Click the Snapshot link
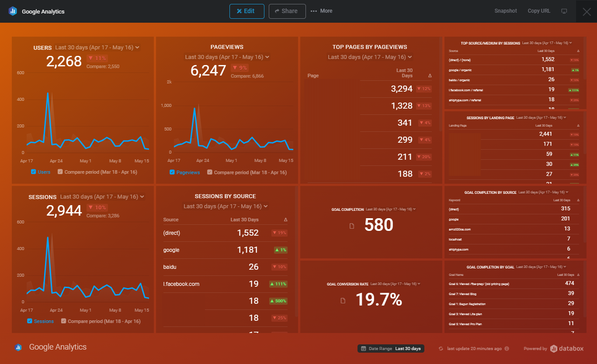Image resolution: width=597 pixels, height=364 pixels. point(506,11)
